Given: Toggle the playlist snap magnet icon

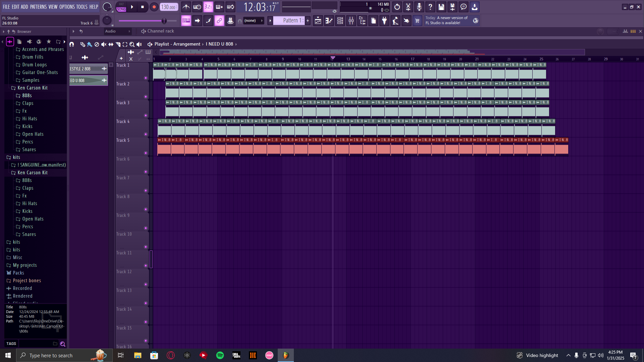Looking at the screenshot, I should (72, 44).
